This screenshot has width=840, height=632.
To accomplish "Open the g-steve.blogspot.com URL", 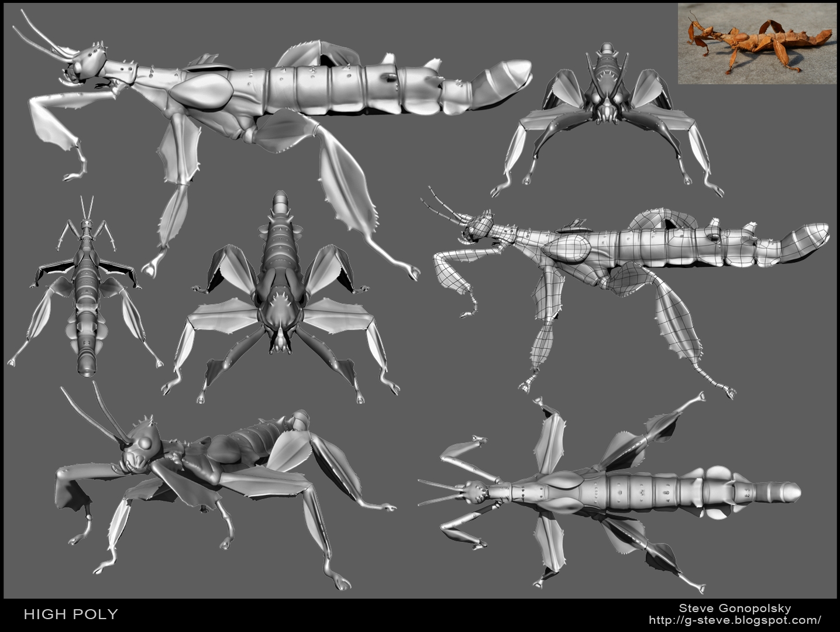I will tap(735, 620).
